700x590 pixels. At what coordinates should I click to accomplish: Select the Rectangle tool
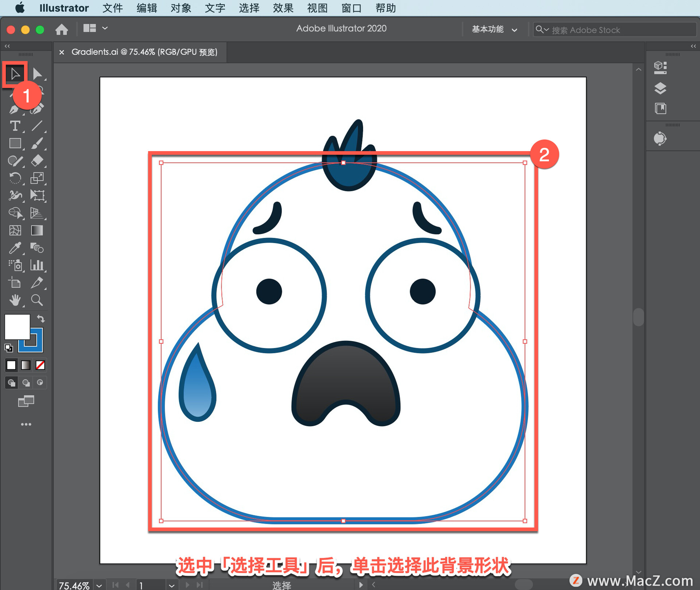point(15,143)
